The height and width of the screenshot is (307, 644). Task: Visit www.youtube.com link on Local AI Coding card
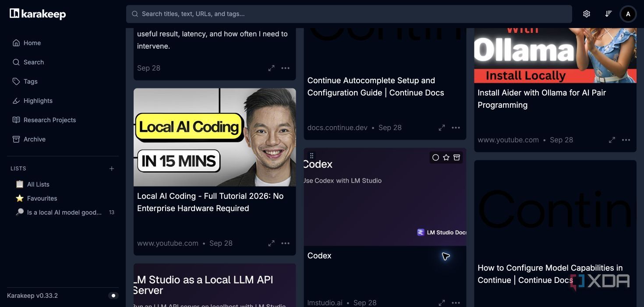tap(168, 243)
